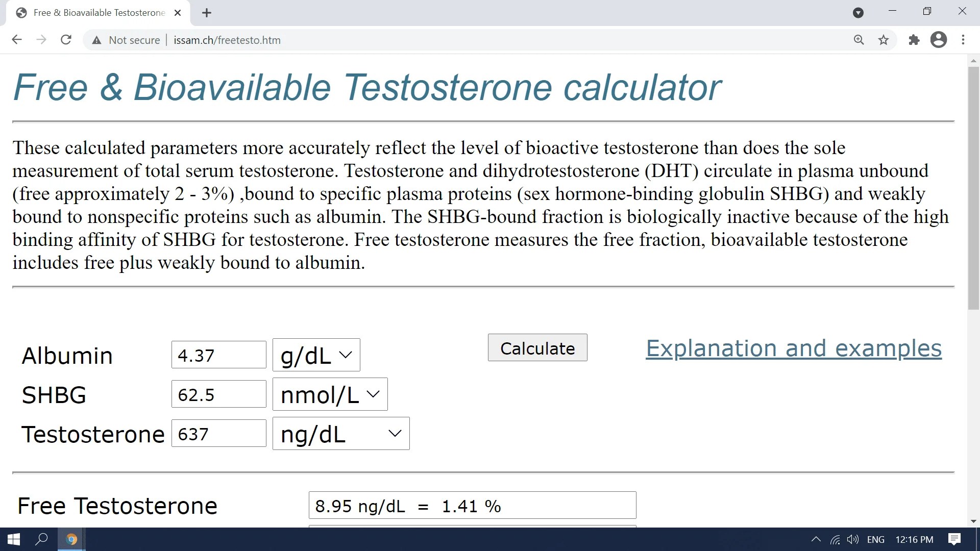The image size is (980, 551).
Task: Click the page's vertical scrollbar thumb
Action: pyautogui.click(x=973, y=188)
